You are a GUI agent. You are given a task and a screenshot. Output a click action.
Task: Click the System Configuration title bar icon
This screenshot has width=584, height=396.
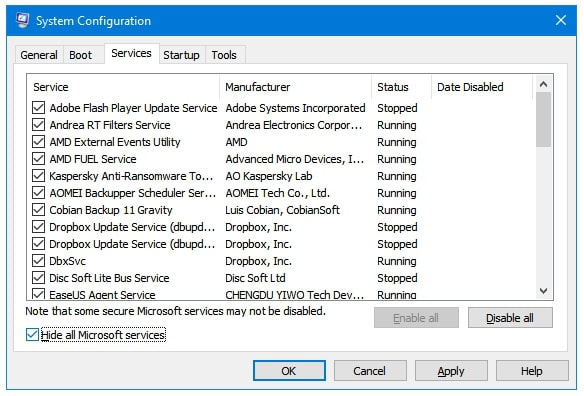[22, 20]
